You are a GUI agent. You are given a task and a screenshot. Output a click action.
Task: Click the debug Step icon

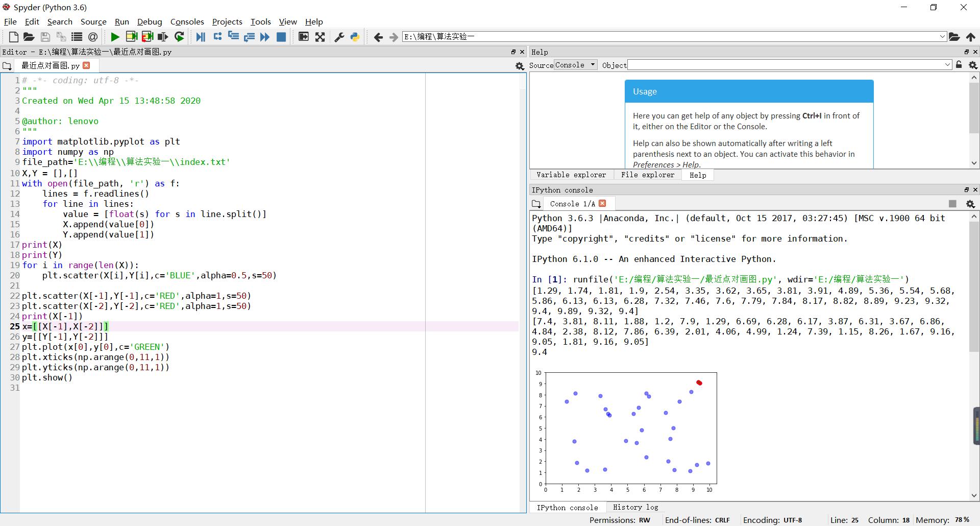pos(217,36)
